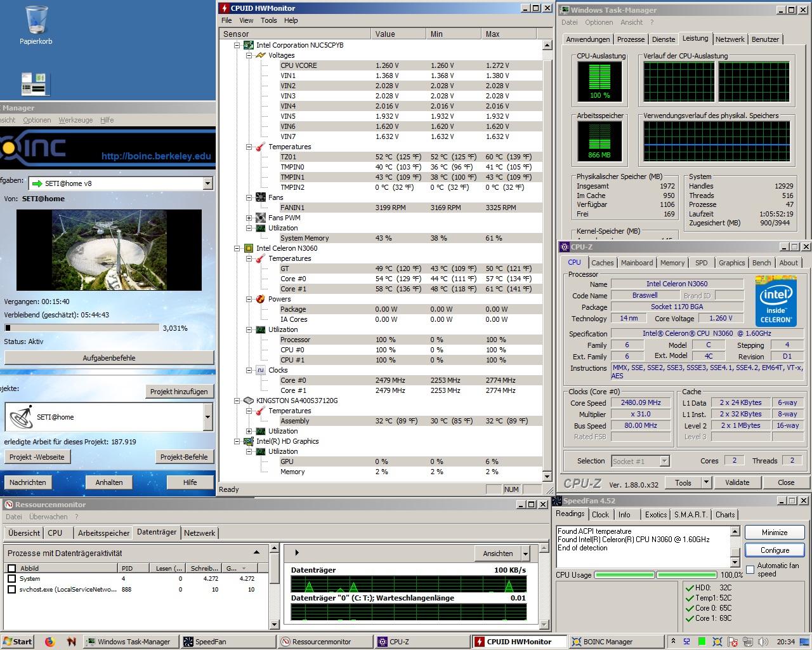Click the Intel(R) HD Graphics node icon
The width and height of the screenshot is (812, 650).
[x=249, y=441]
